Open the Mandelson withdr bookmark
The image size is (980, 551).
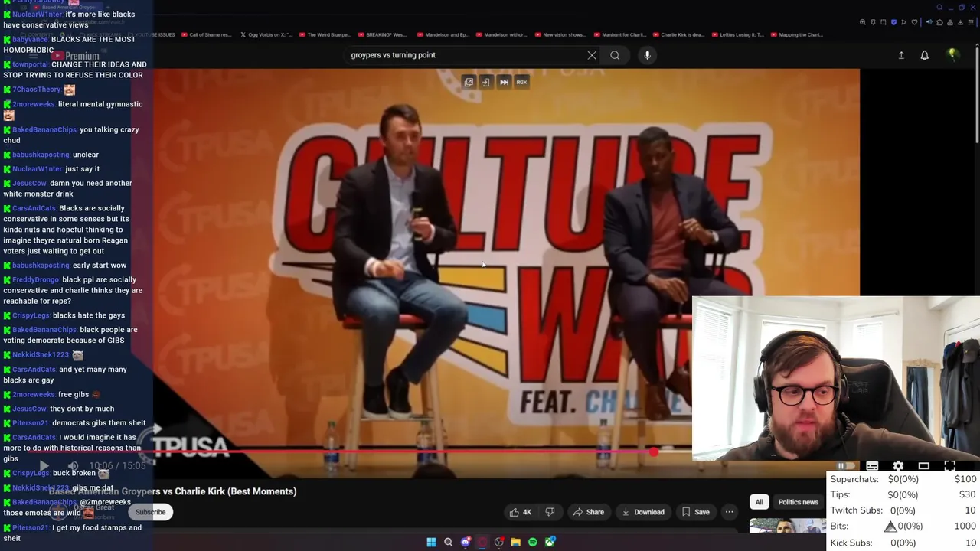(501, 34)
